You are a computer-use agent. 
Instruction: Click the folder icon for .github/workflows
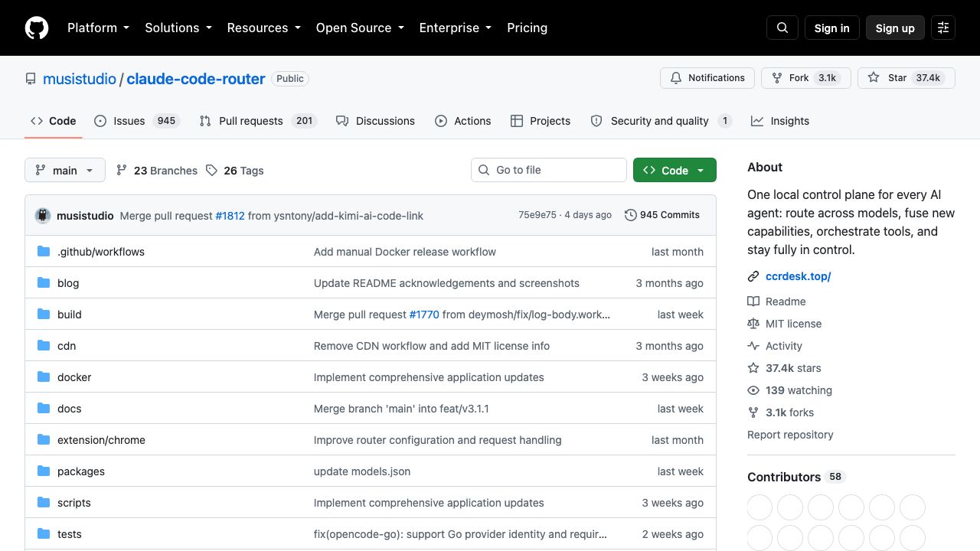(44, 251)
